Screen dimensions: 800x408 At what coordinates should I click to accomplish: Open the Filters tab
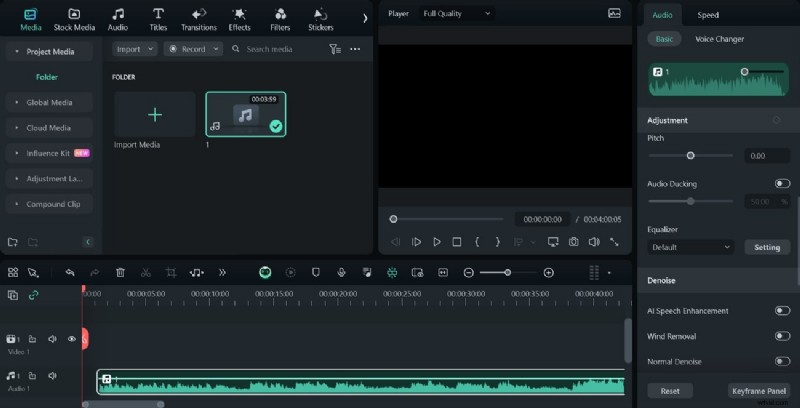click(280, 19)
